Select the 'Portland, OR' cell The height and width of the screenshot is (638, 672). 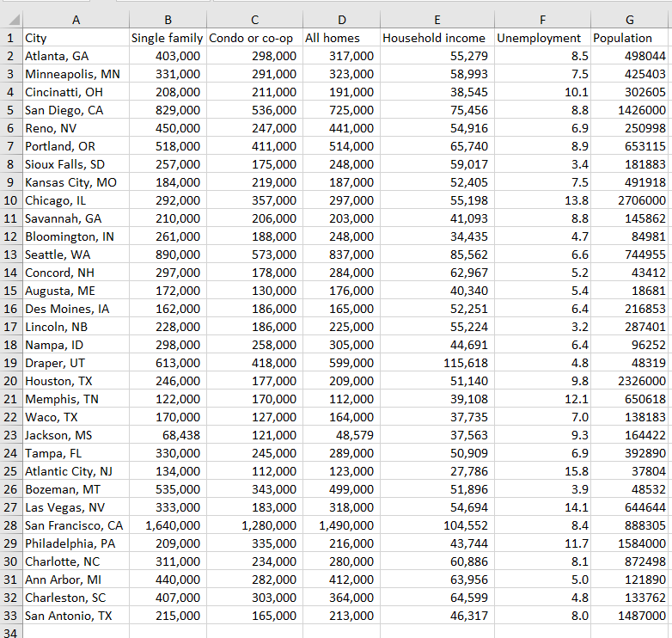(76, 146)
